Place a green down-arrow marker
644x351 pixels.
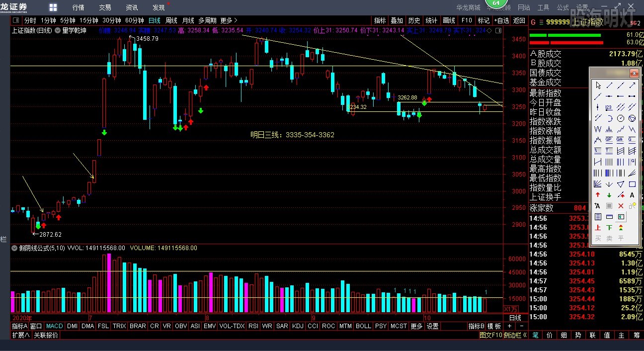[609, 195]
